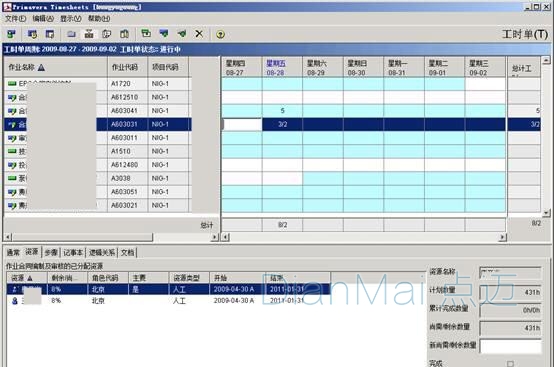Click timesheet grid vertical scrollbar down arrow
The width and height of the screenshot is (554, 367).
pyautogui.click(x=546, y=213)
